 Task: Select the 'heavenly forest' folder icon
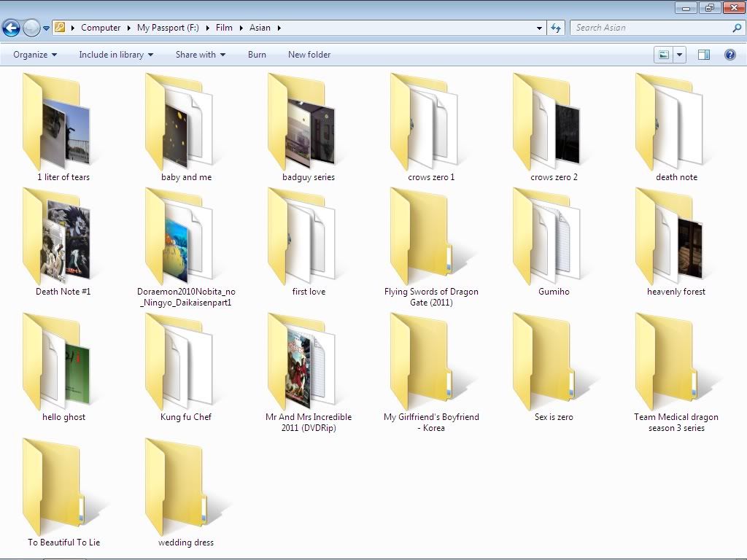670,236
